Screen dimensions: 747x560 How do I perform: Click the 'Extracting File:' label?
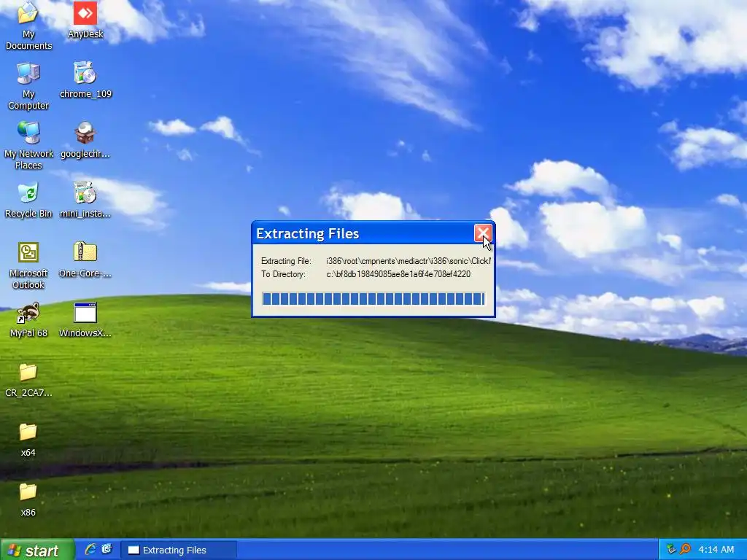pos(286,261)
